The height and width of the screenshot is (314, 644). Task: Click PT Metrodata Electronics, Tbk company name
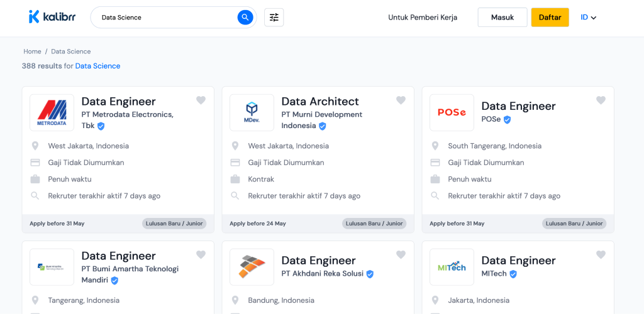127,120
